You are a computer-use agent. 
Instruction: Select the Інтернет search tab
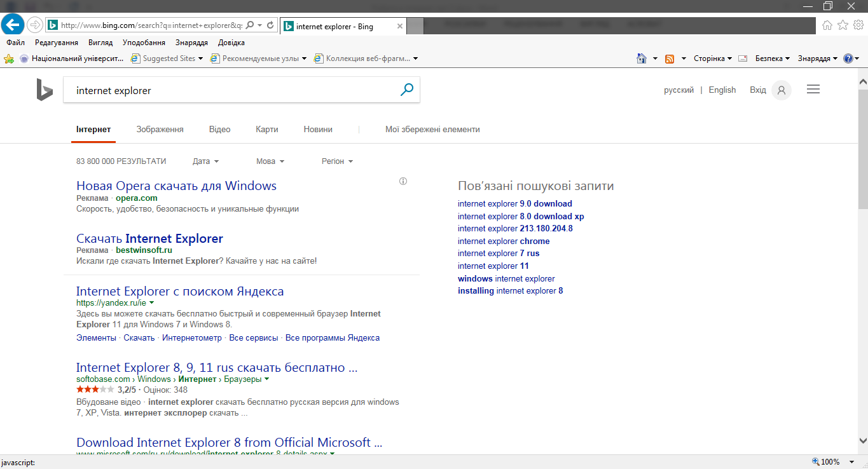[93, 129]
